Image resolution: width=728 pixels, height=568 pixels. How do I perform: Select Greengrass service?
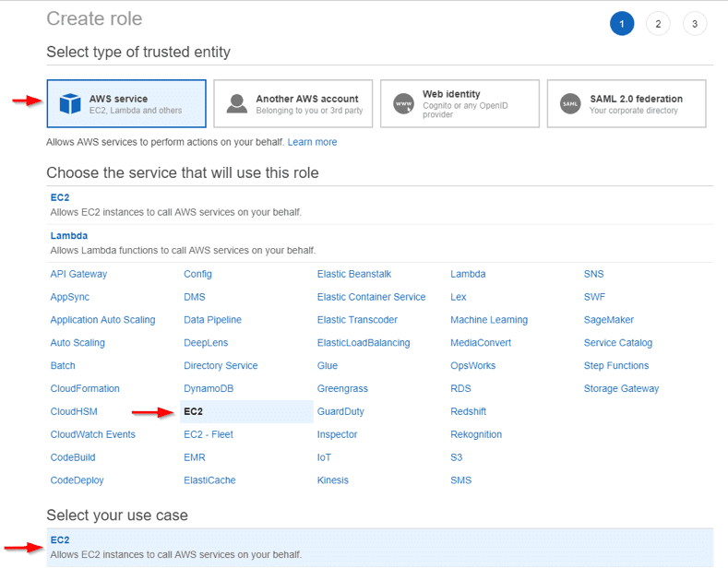coord(342,388)
